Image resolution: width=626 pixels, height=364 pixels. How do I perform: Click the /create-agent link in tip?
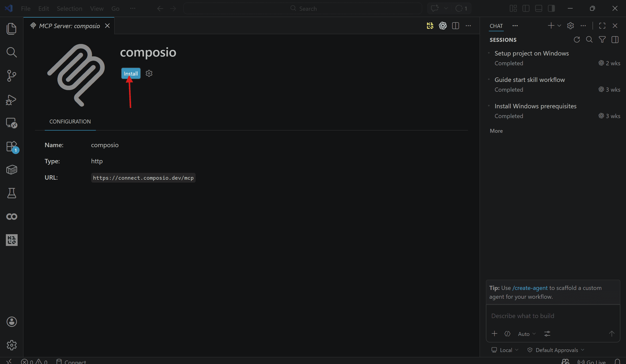(530, 288)
